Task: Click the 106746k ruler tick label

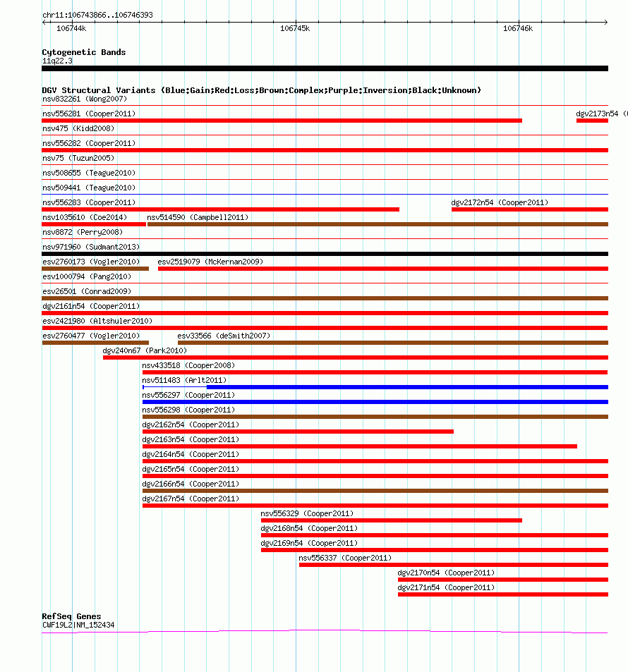Action: [518, 29]
